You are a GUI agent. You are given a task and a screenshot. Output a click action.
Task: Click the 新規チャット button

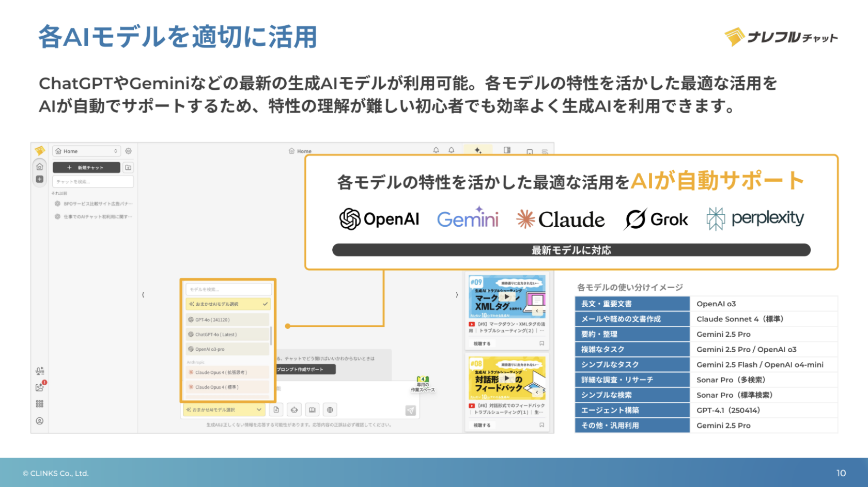86,167
